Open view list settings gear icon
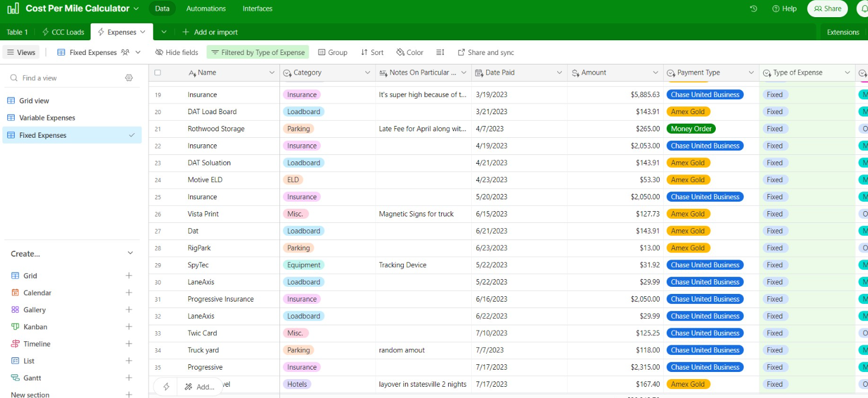 click(x=129, y=78)
